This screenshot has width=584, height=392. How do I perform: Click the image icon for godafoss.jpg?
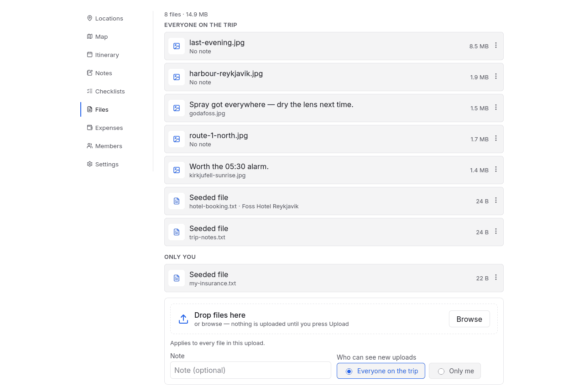click(177, 108)
